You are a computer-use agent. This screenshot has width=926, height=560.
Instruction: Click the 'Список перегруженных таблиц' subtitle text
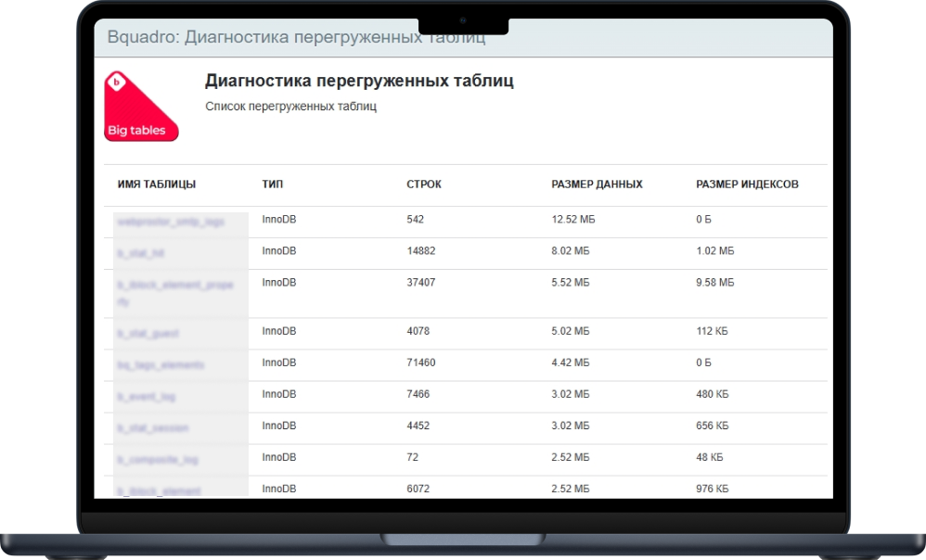pos(290,107)
